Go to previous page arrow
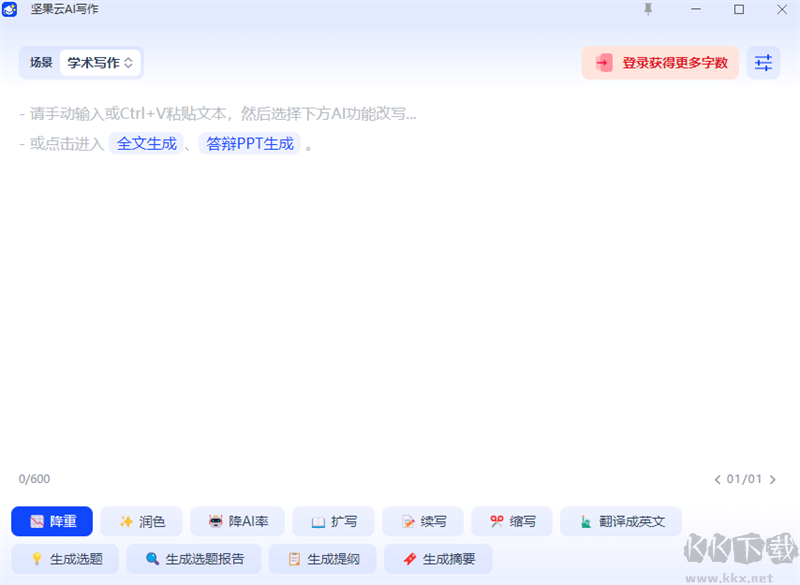This screenshot has width=800, height=585. 717,479
